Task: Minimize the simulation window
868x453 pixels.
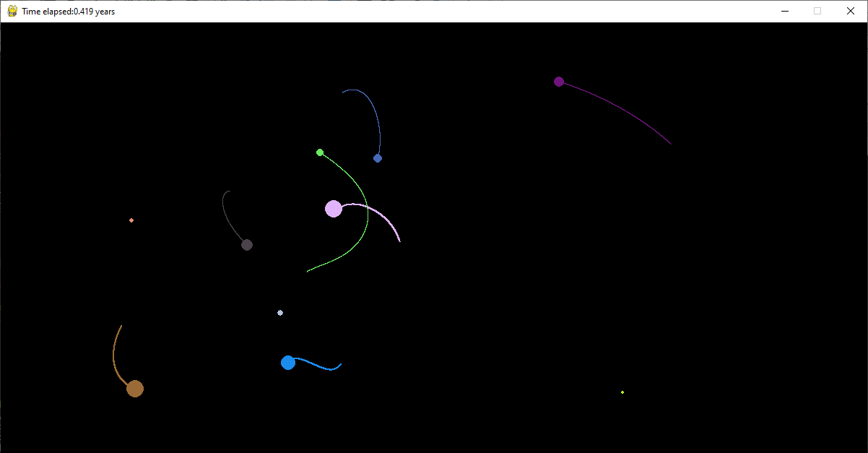Action: pos(784,11)
